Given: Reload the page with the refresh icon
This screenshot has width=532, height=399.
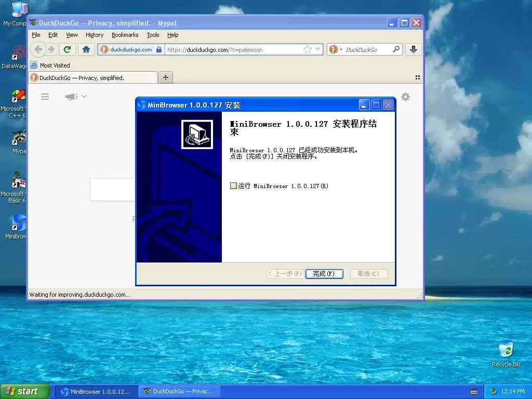Looking at the screenshot, I should (67, 49).
